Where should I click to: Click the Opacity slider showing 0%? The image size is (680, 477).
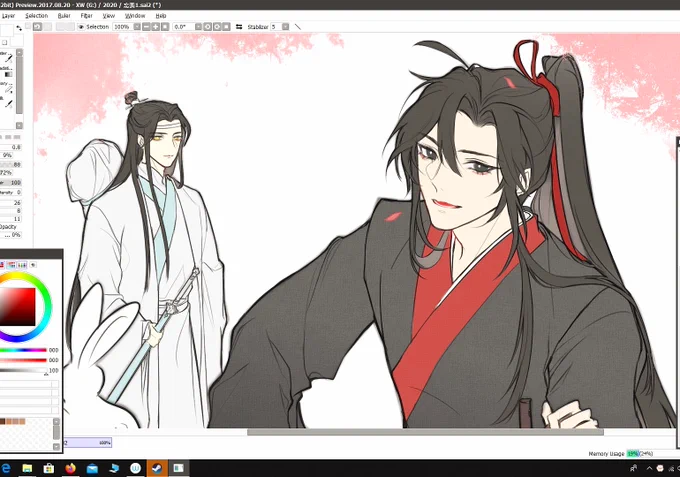10,235
